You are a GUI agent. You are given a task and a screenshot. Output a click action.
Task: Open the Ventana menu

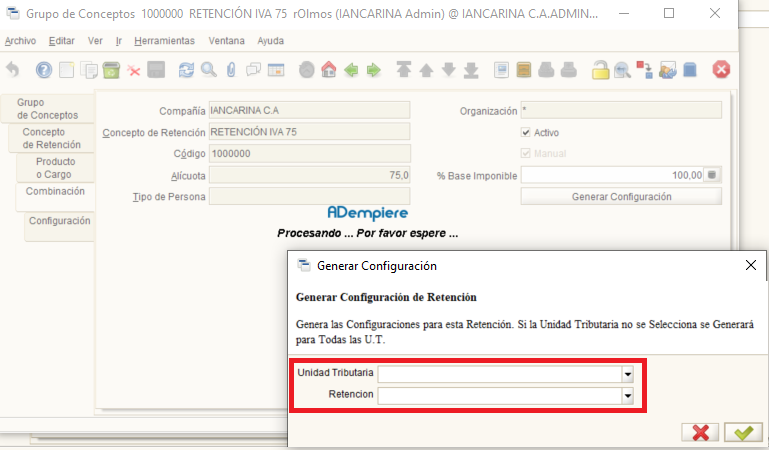pyautogui.click(x=227, y=41)
